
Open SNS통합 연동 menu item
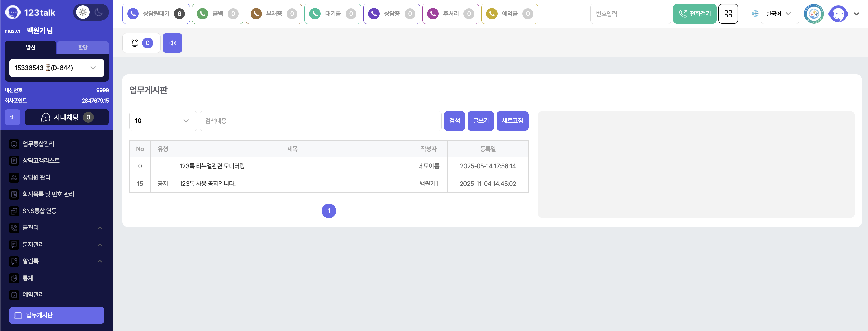(x=39, y=211)
